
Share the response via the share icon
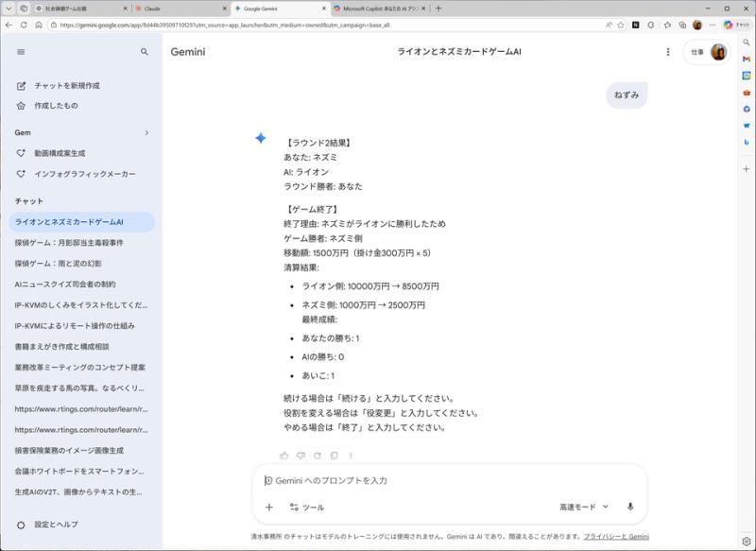[335, 455]
